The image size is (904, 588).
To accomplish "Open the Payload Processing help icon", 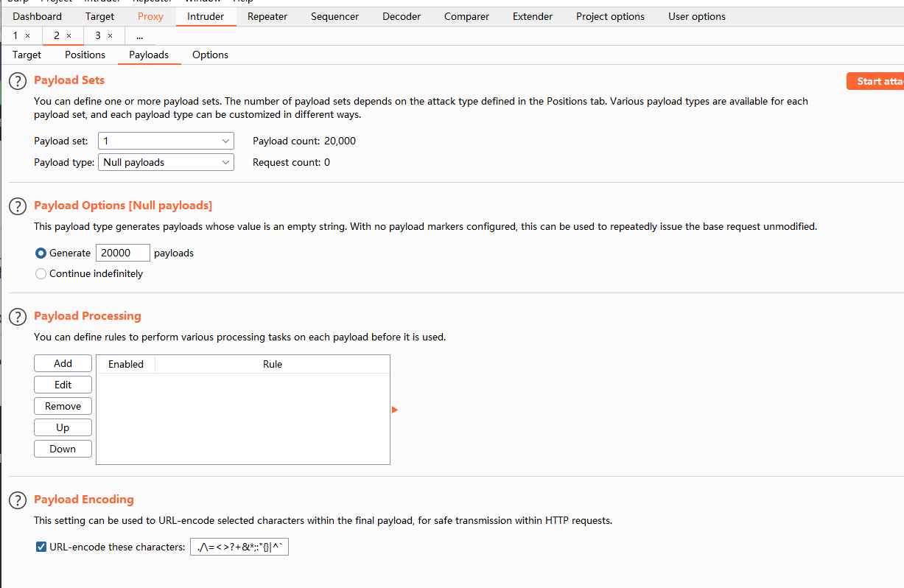I will coord(17,317).
